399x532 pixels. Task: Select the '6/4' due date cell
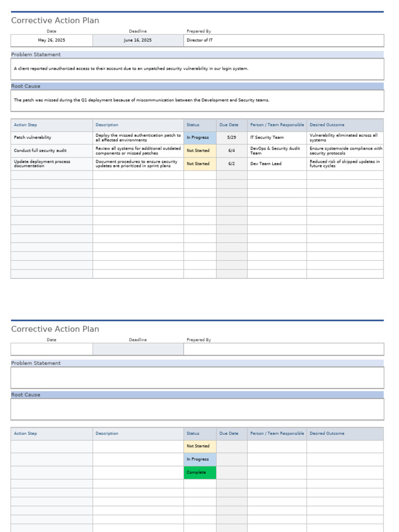pyautogui.click(x=232, y=151)
